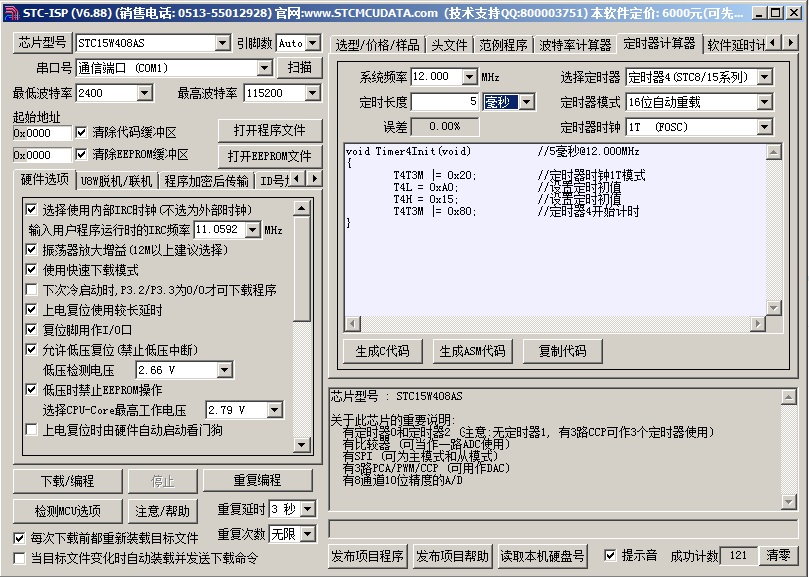
Task: Open the 重复延时 3 秒 dropdown
Action: click(308, 509)
